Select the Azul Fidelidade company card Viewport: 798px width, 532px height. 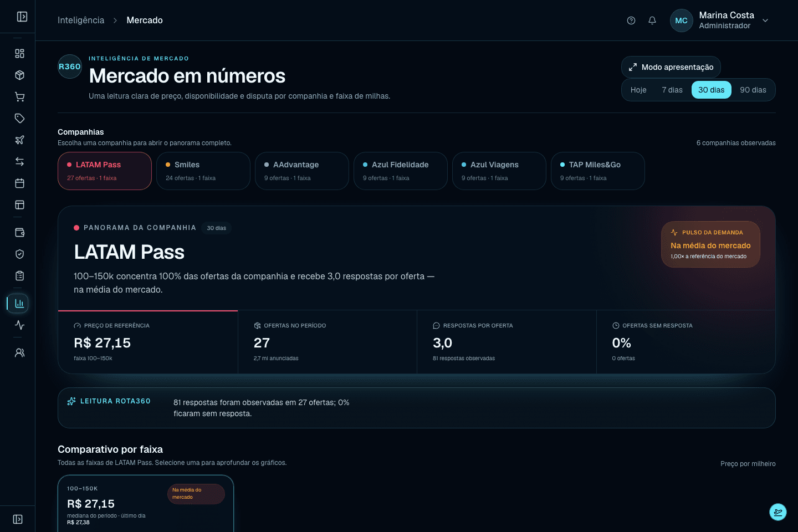401,171
